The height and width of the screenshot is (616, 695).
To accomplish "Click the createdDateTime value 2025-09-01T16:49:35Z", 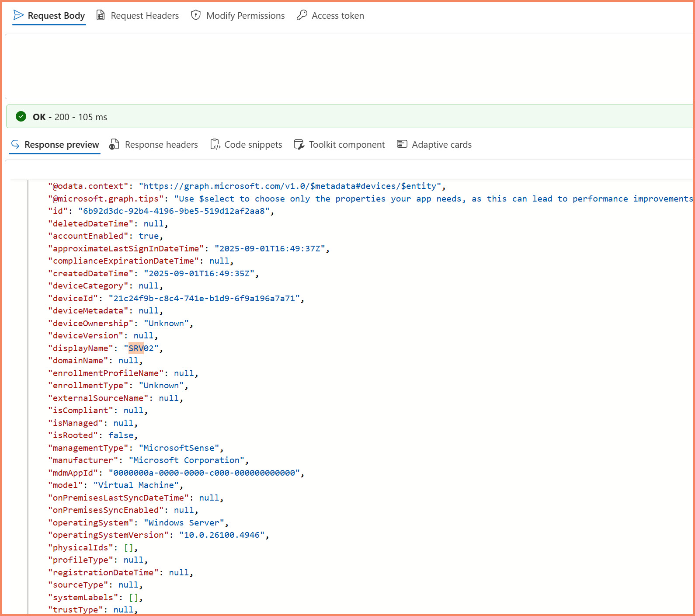I will [x=199, y=274].
